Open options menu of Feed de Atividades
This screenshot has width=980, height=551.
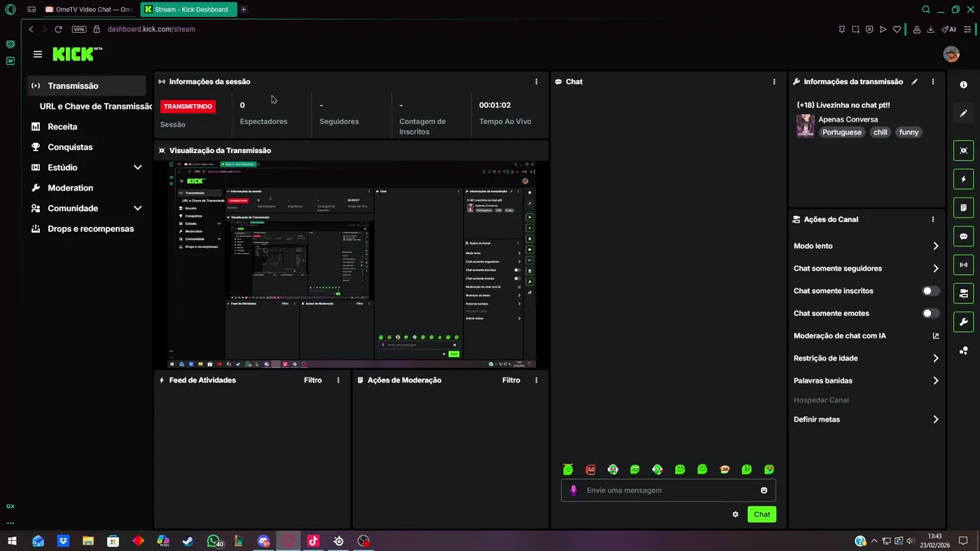click(338, 380)
